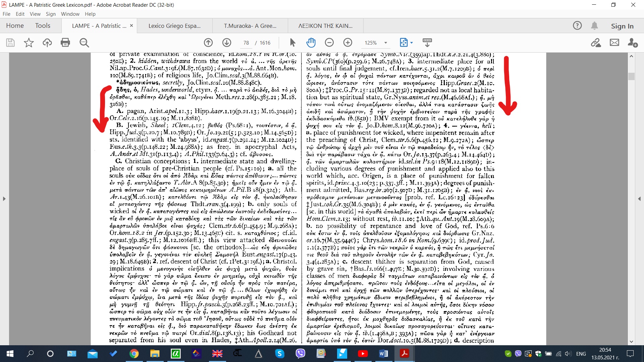Screen dimensions: 644x362
Task: Open the Find text magnifier
Action: pos(84,43)
